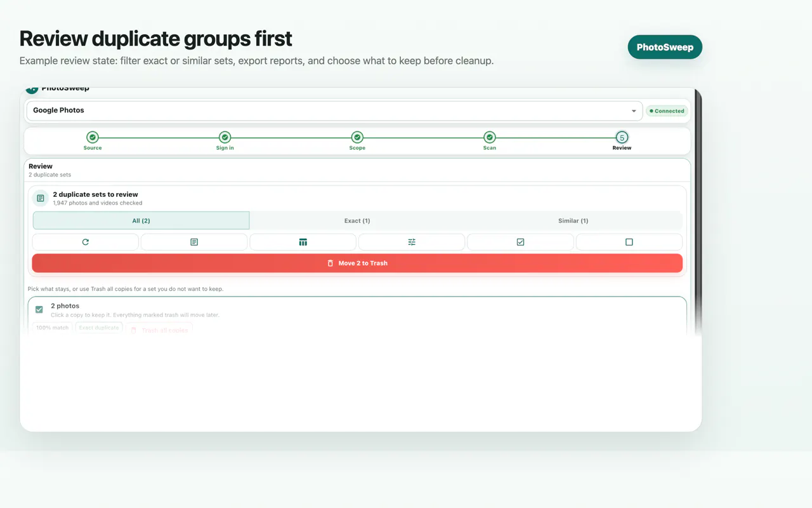Click the table columns icon button
This screenshot has height=508, width=812.
[303, 242]
